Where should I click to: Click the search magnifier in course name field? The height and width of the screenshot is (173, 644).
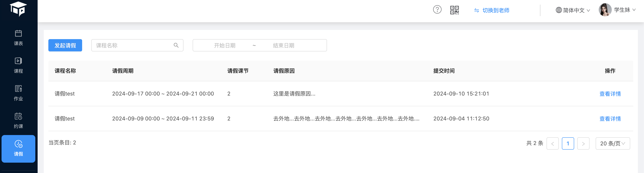pyautogui.click(x=176, y=45)
